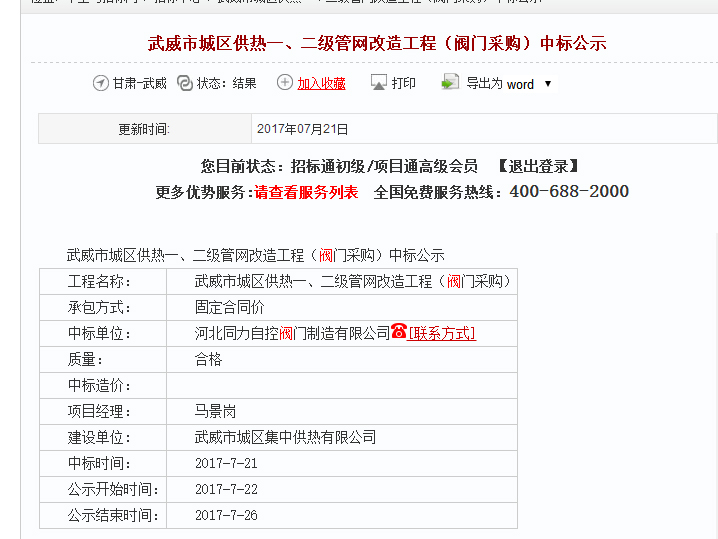718x539 pixels.
Task: Click the 甘肃-武威 region text
Action: coord(139,84)
